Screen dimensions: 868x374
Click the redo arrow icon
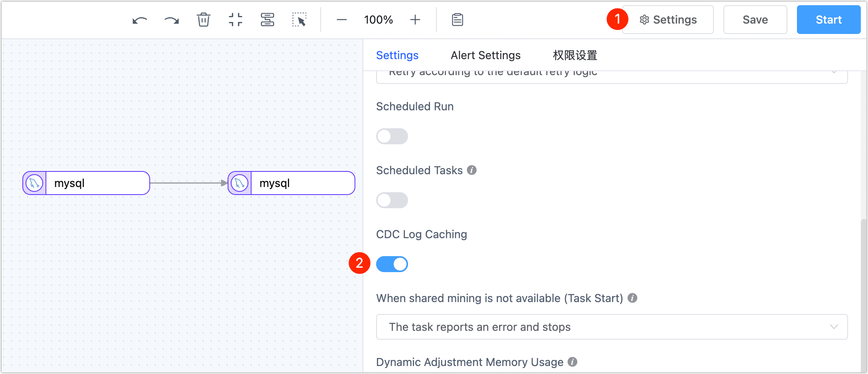pos(172,20)
